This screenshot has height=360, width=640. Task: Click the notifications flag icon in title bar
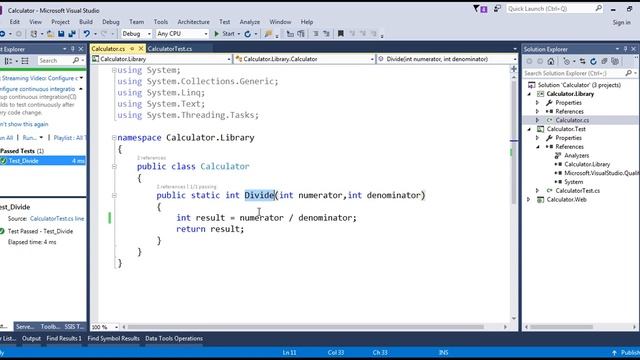[480, 9]
